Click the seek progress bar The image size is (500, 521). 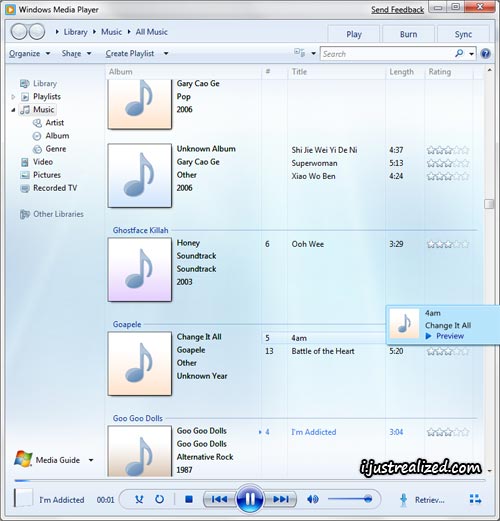click(250, 481)
